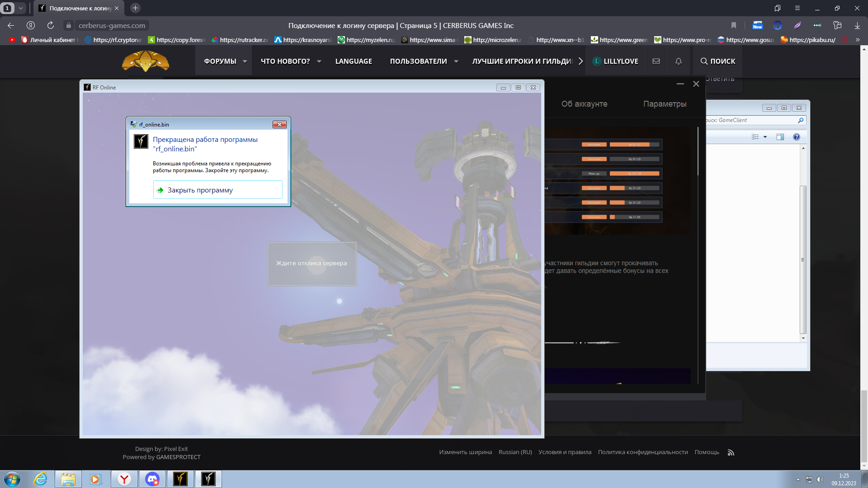Open the YouTube bookmark icon
Image resolution: width=868 pixels, height=488 pixels.
tap(12, 40)
